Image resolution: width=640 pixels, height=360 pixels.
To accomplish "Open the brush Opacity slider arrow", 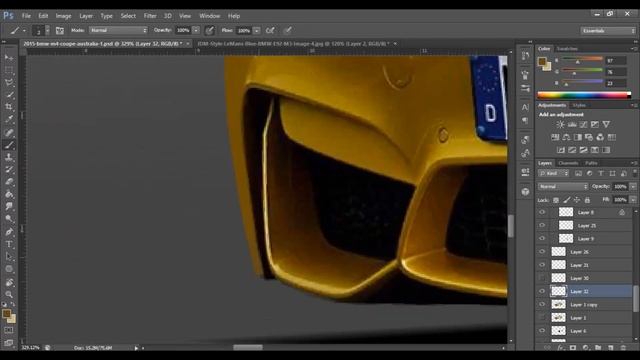I will tap(196, 31).
